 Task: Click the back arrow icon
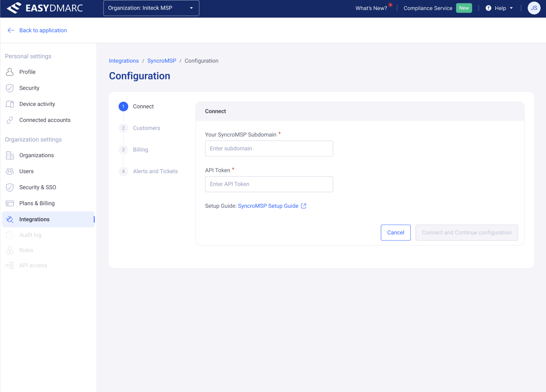[x=11, y=30]
